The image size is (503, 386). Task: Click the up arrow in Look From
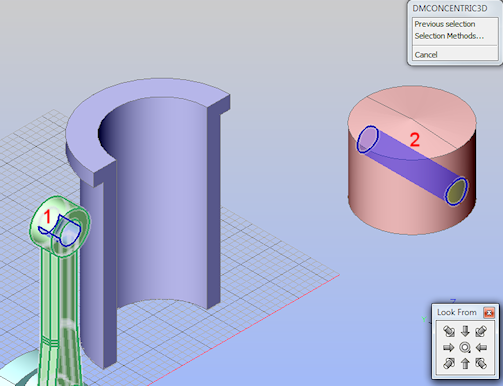[465, 363]
